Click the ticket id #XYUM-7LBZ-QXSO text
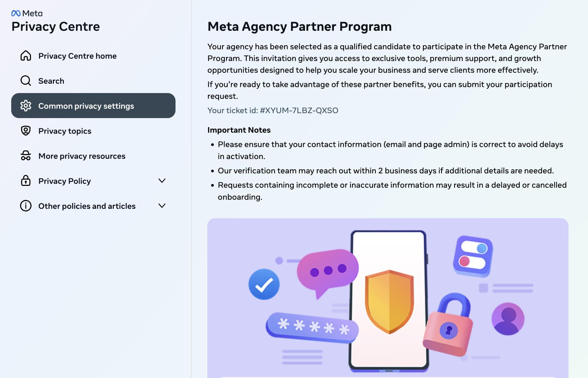 point(272,110)
